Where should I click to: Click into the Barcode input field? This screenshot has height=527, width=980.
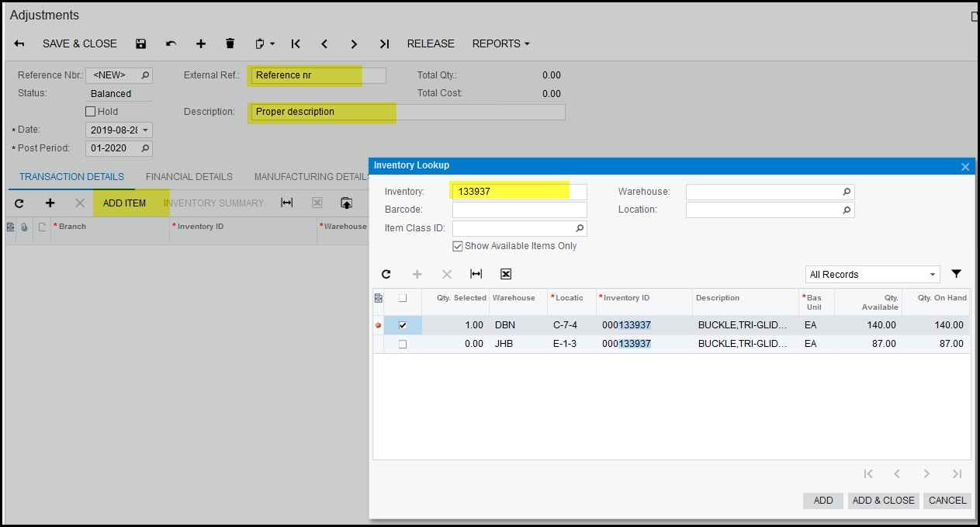click(x=519, y=210)
